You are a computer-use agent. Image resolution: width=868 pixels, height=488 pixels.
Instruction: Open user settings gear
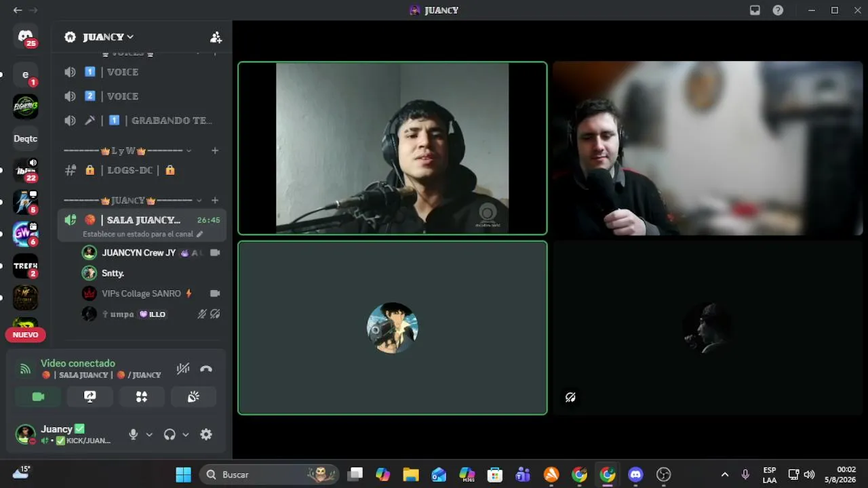[x=206, y=434]
